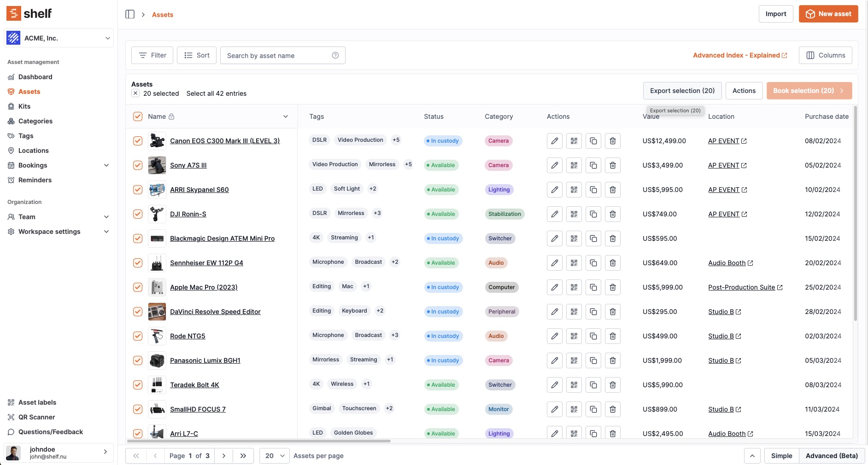Screen dimensions: 868x465
Task: Click the Import button
Action: pos(776,14)
